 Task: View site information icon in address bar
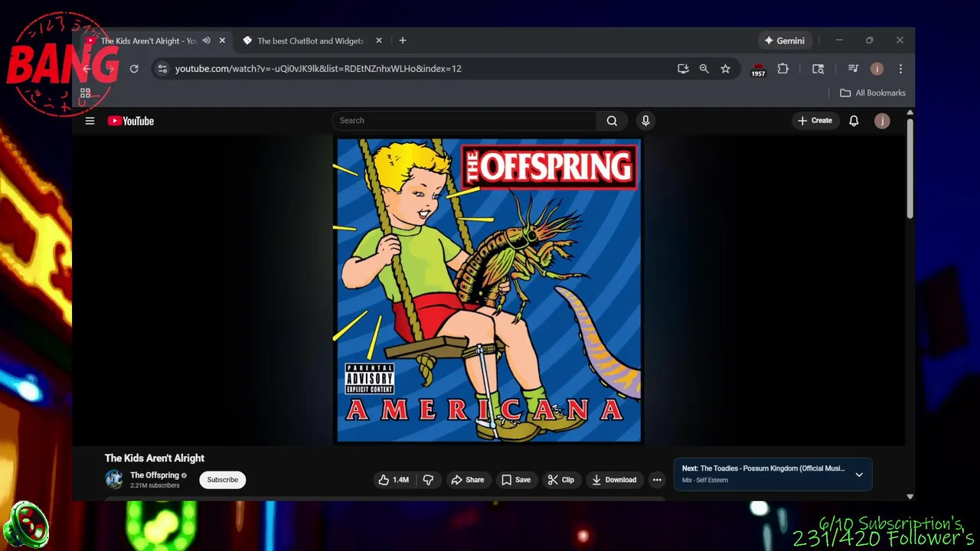(162, 69)
